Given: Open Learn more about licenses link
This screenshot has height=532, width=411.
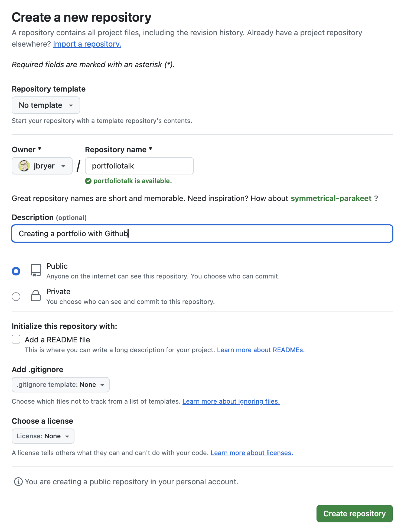Looking at the screenshot, I should click(x=252, y=453).
